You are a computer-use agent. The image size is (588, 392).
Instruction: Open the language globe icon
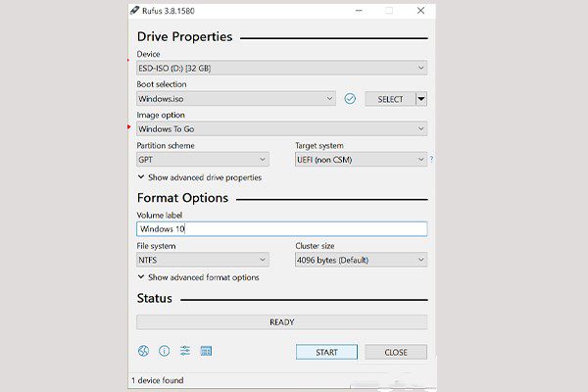[x=143, y=351]
